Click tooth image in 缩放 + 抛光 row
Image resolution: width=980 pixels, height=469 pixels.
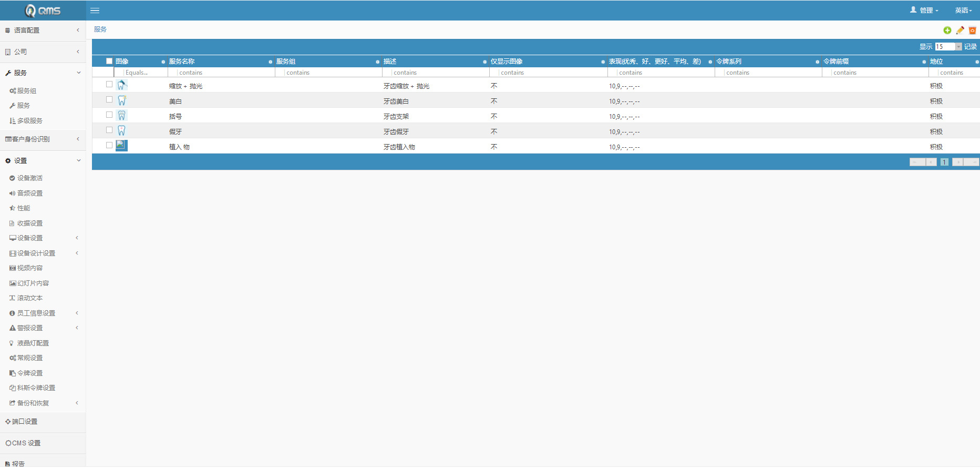122,85
